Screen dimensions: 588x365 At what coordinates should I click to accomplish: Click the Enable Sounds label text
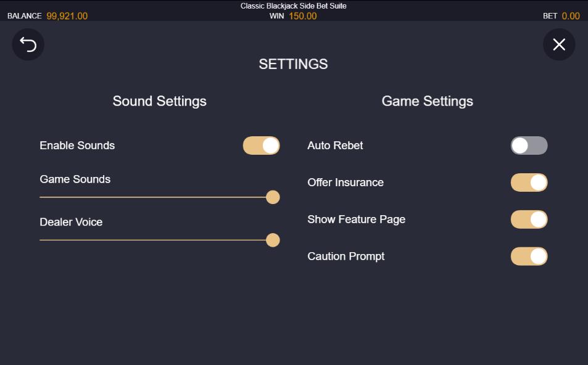point(77,146)
